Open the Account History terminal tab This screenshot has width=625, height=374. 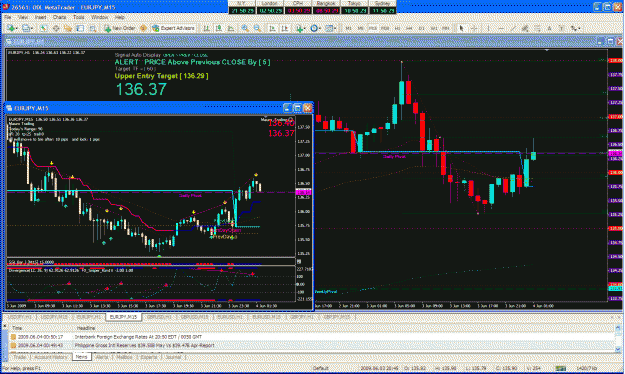[51, 357]
